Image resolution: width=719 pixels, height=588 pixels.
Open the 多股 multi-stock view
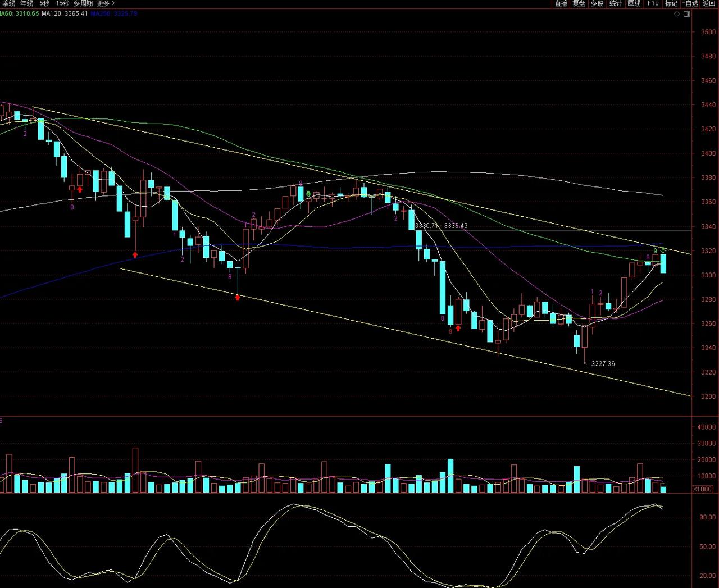coord(597,3)
